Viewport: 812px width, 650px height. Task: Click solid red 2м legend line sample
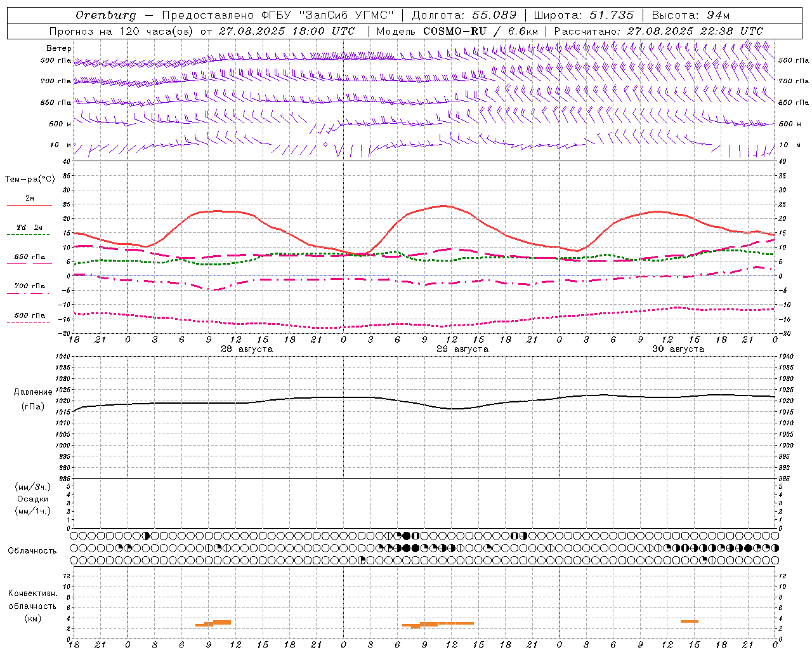coord(29,206)
